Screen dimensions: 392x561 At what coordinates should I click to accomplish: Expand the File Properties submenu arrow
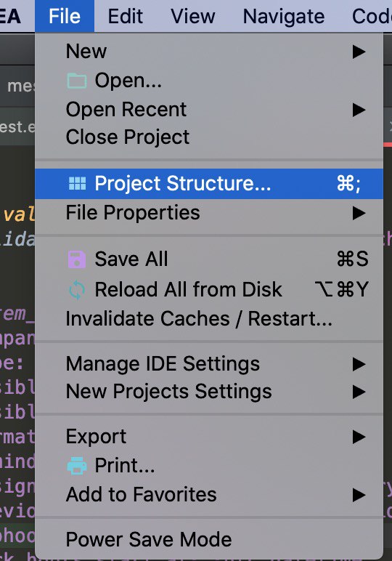(x=359, y=213)
